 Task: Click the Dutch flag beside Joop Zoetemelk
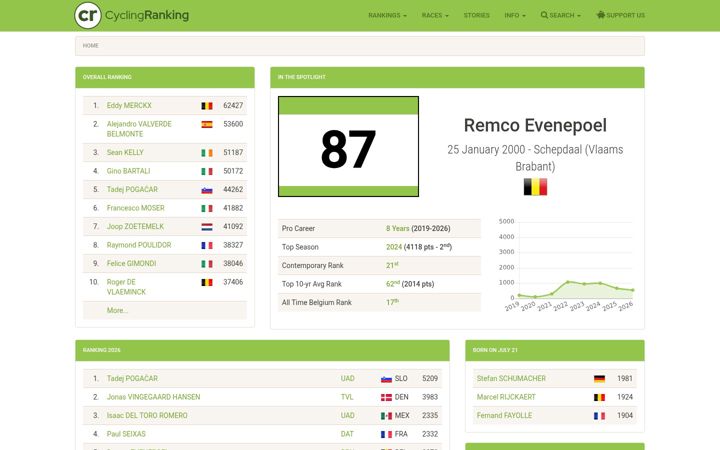point(207,227)
